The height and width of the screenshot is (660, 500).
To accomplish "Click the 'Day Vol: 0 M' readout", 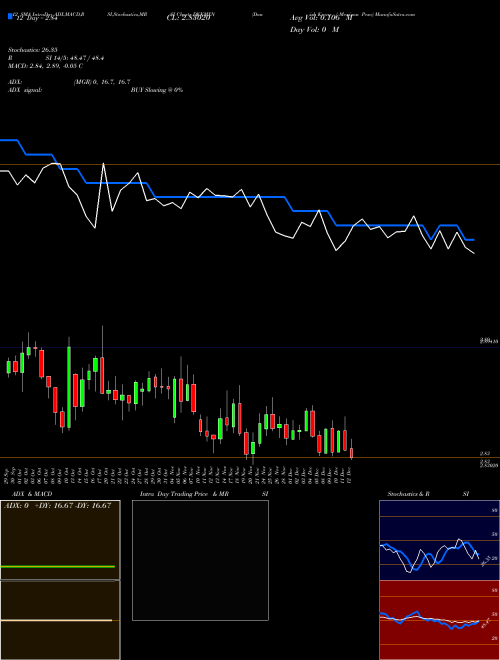I will click(314, 29).
